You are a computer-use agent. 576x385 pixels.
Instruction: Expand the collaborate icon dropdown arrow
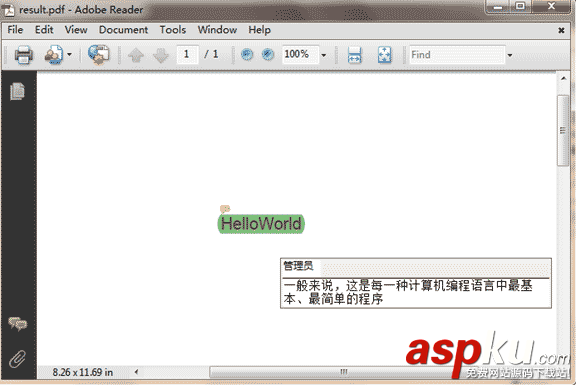coord(69,55)
